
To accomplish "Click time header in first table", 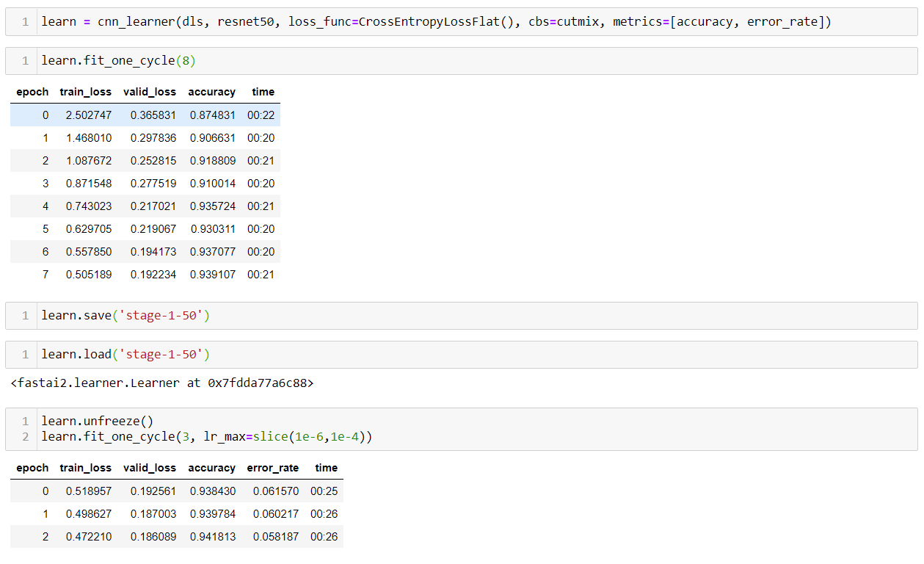I will (263, 92).
